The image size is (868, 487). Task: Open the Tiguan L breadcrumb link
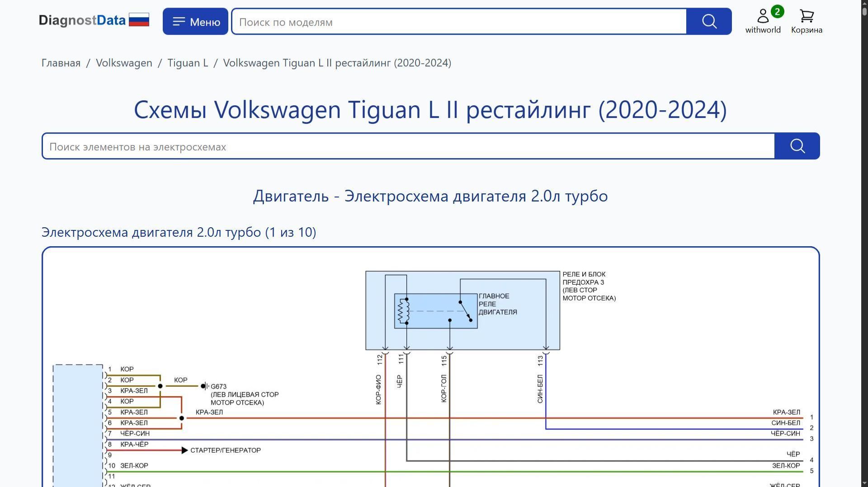pyautogui.click(x=188, y=63)
